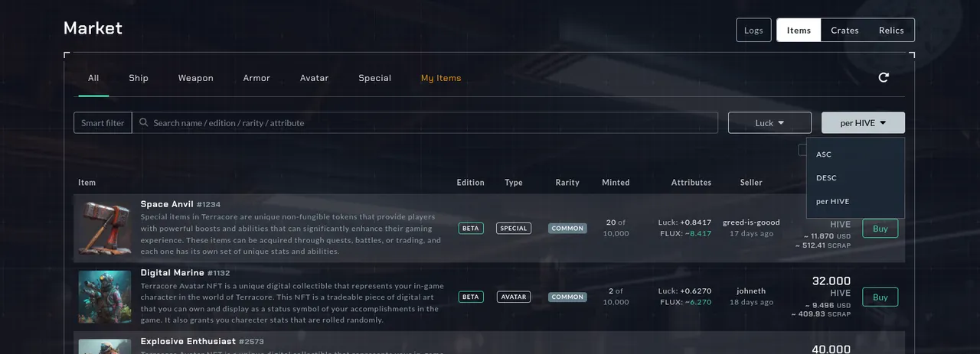Screen dimensions: 980x354
Task: Click the Minted column header
Action: pyautogui.click(x=616, y=183)
